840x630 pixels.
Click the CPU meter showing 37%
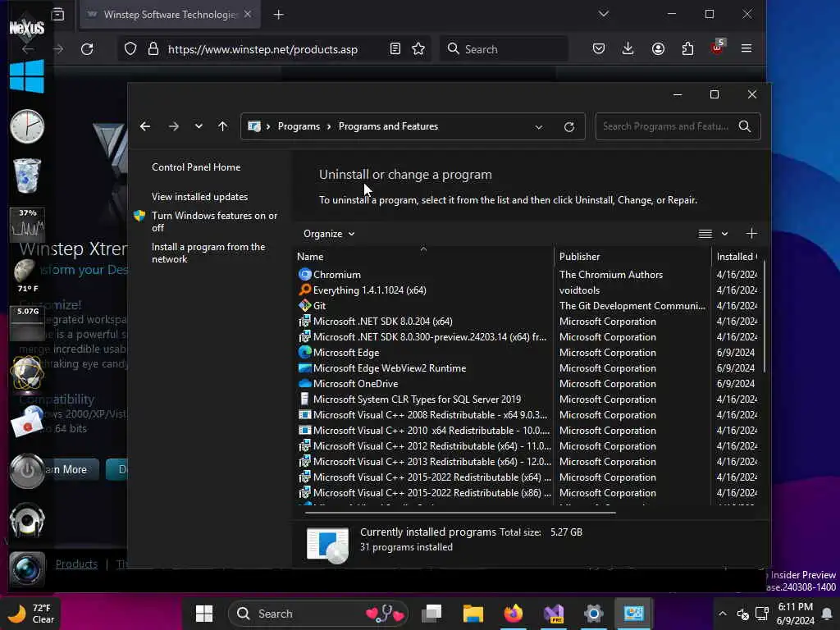tap(27, 223)
